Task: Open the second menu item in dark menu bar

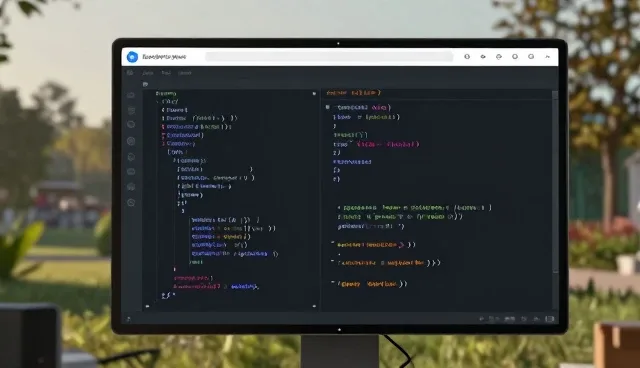Action: [166, 73]
